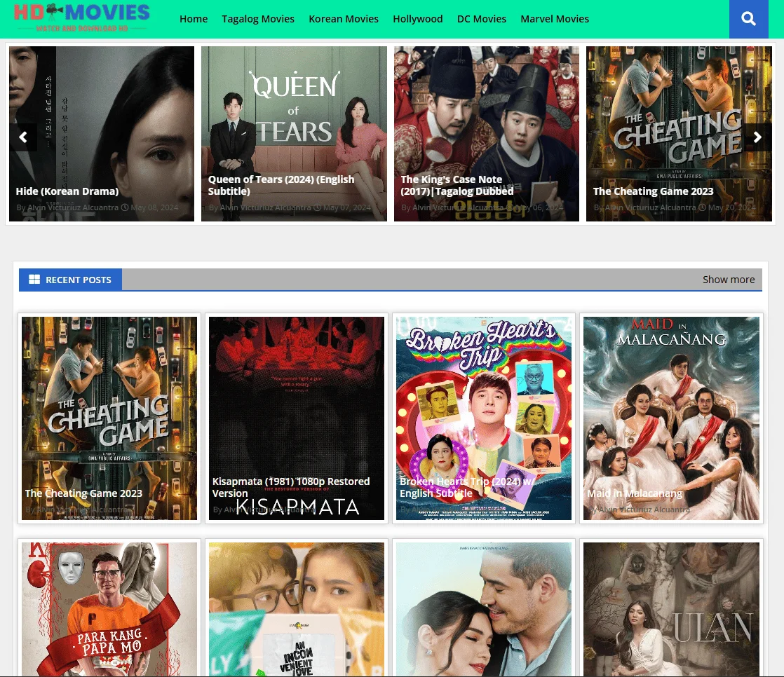
Task: Open Queen of Tears (2024) title link
Action: pyautogui.click(x=281, y=185)
